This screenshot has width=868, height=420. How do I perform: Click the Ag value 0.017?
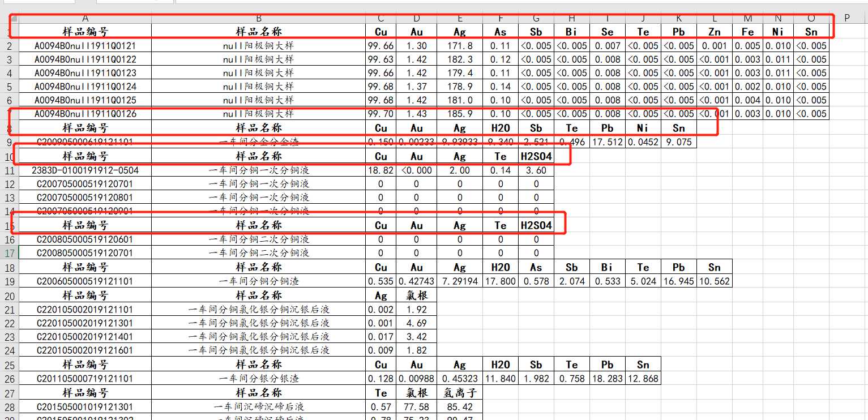pyautogui.click(x=381, y=337)
